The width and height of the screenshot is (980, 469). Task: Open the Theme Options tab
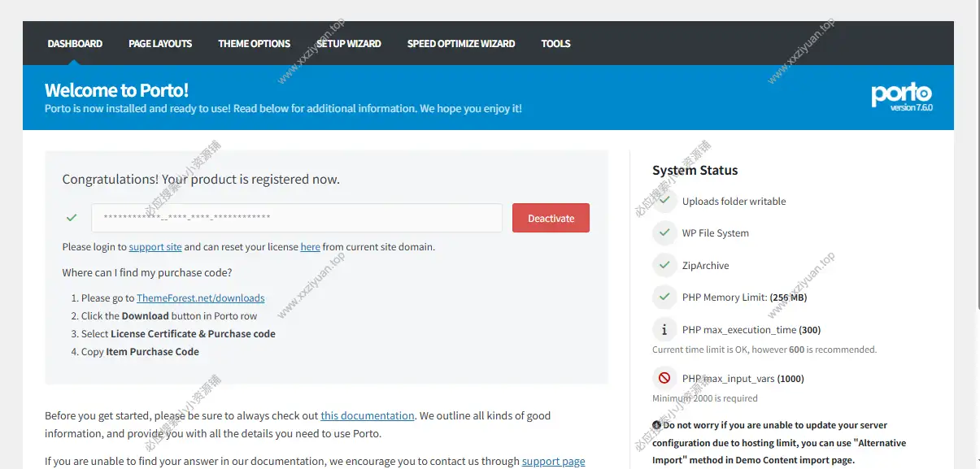(x=254, y=44)
